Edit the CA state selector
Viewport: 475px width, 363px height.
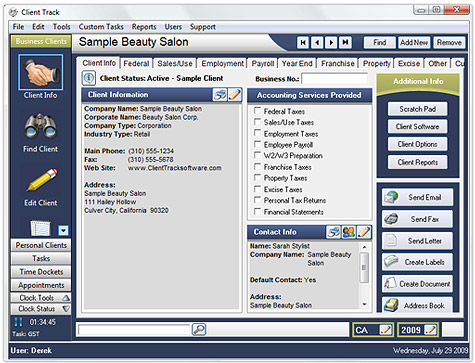click(x=385, y=330)
